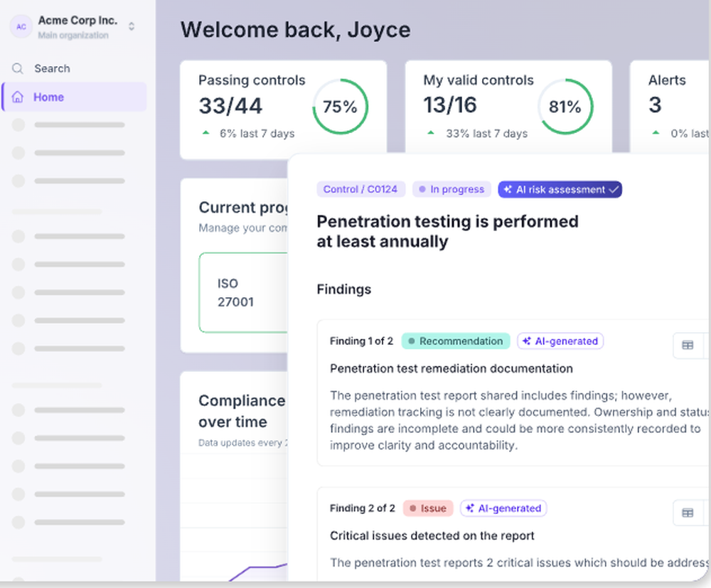Toggle the Recommendation label on Finding 1
Screen dimensions: 711x588
[x=455, y=341]
